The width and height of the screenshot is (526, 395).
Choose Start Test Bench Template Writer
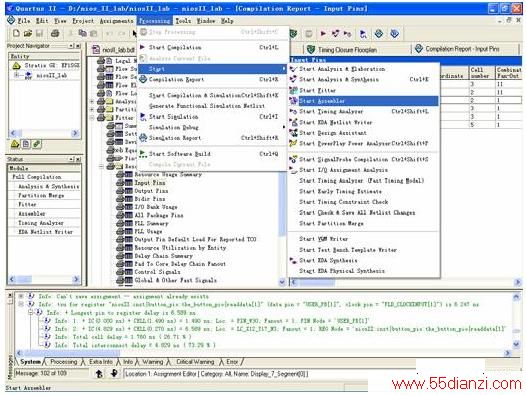[364, 250]
